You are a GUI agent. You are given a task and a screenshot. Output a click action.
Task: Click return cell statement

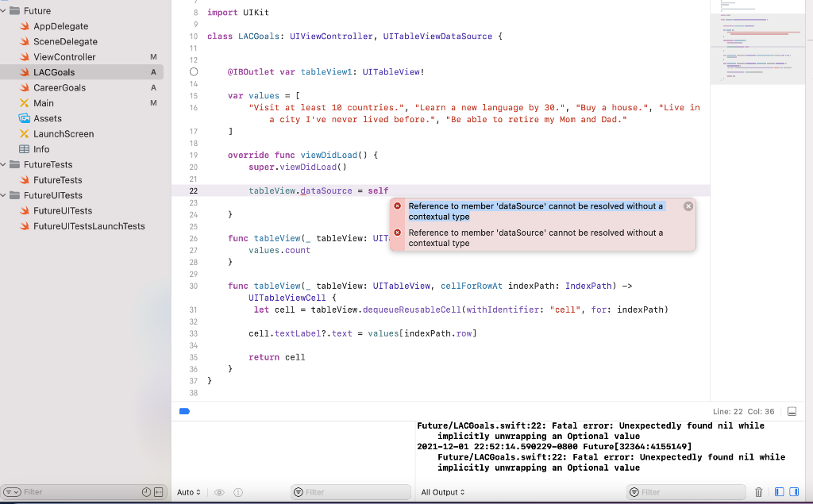(276, 357)
